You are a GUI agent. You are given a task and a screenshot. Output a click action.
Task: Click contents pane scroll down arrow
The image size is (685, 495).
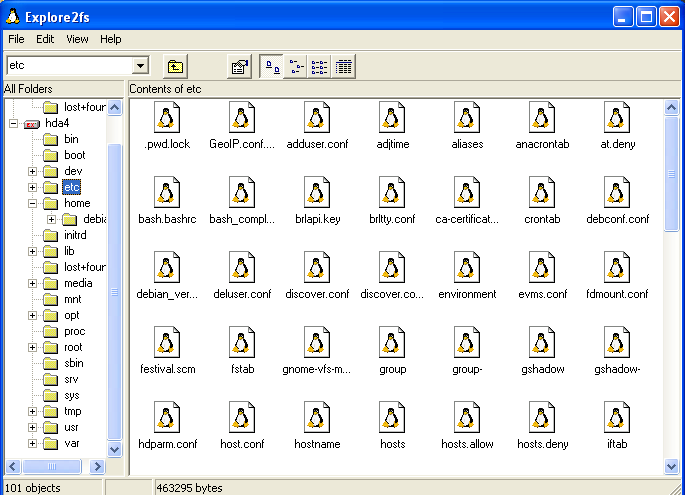point(671,467)
